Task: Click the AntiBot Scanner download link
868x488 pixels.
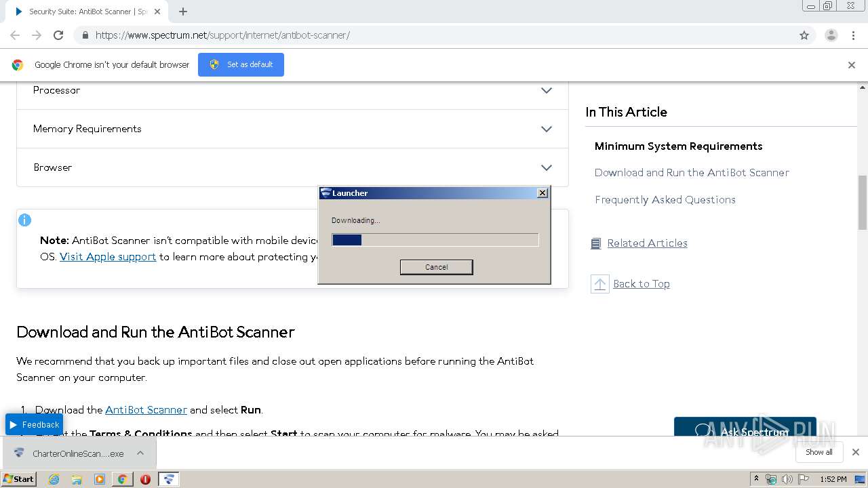Action: pyautogui.click(x=146, y=410)
